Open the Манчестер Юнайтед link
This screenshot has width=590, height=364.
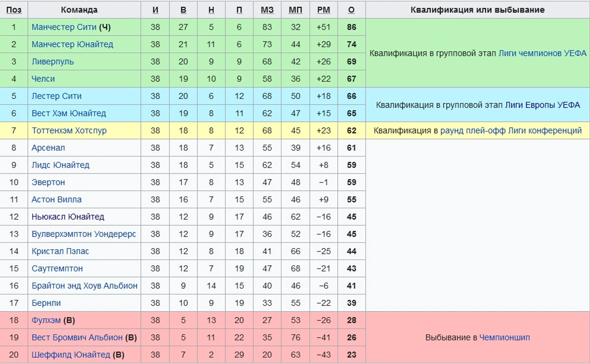[x=72, y=44]
